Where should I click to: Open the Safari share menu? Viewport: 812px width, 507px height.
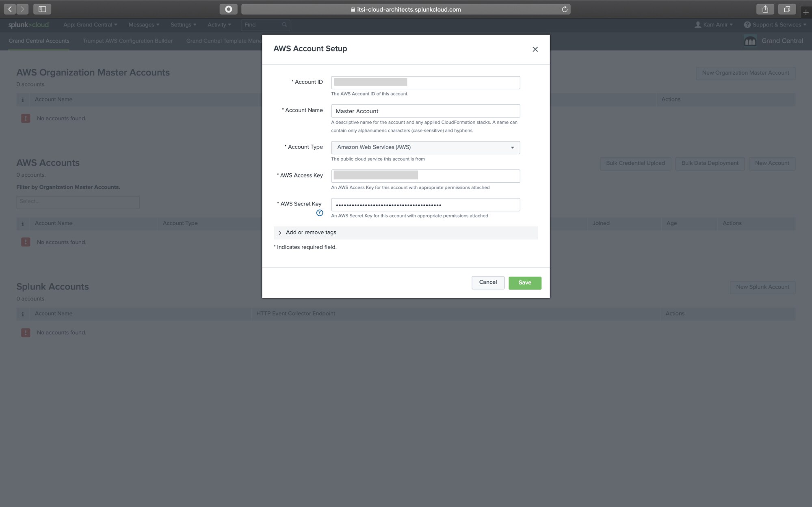point(765,9)
